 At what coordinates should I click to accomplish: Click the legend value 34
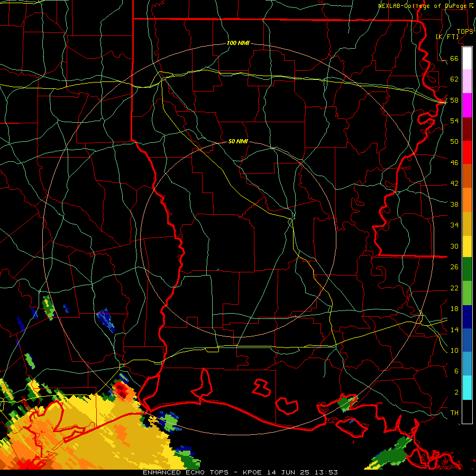pos(454,225)
